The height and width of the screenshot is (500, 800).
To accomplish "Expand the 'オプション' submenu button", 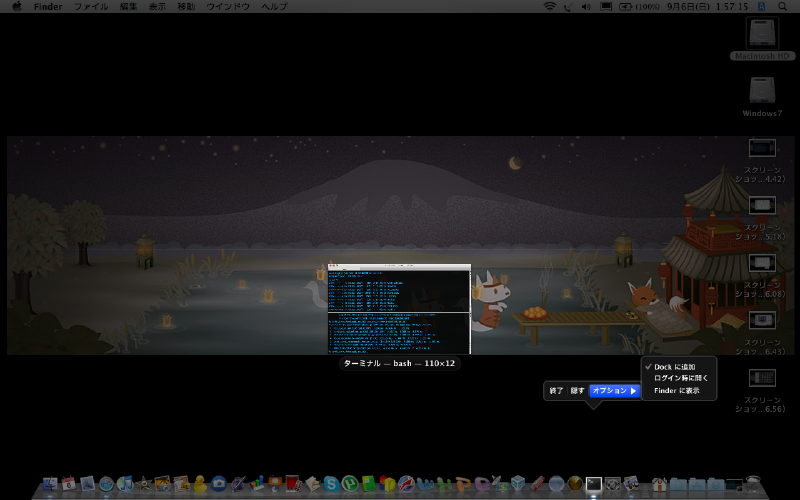I will pyautogui.click(x=615, y=391).
